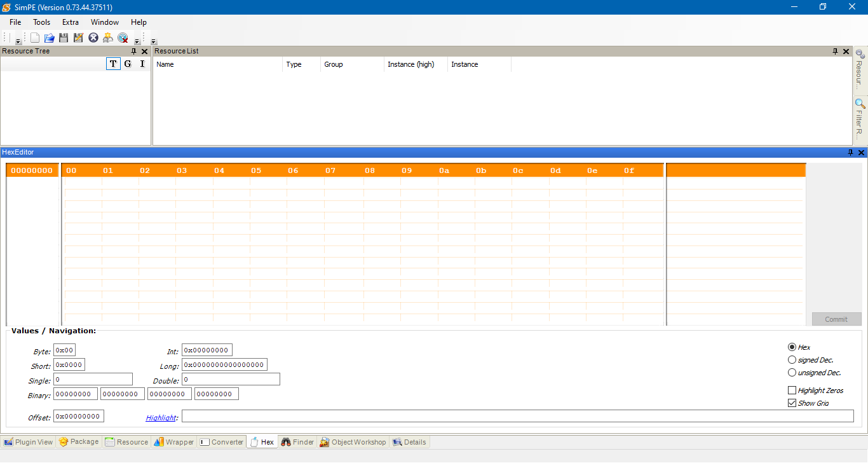This screenshot has width=868, height=463.
Task: Click the Offset input field
Action: 79,416
